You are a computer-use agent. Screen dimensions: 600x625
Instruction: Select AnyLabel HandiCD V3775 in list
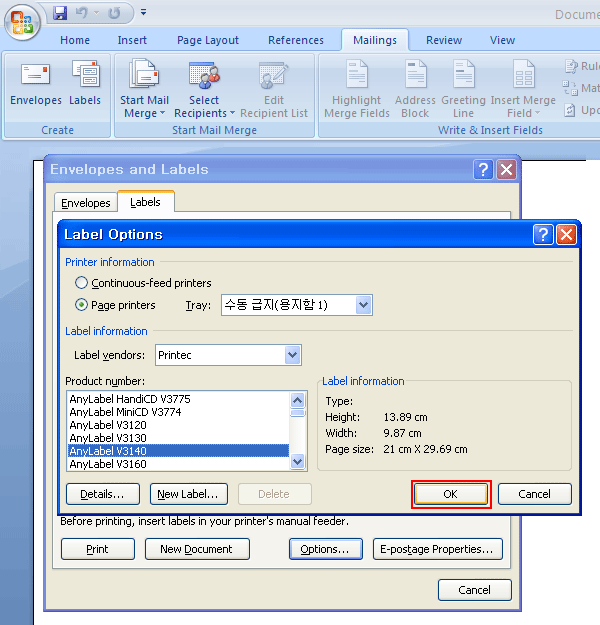178,399
